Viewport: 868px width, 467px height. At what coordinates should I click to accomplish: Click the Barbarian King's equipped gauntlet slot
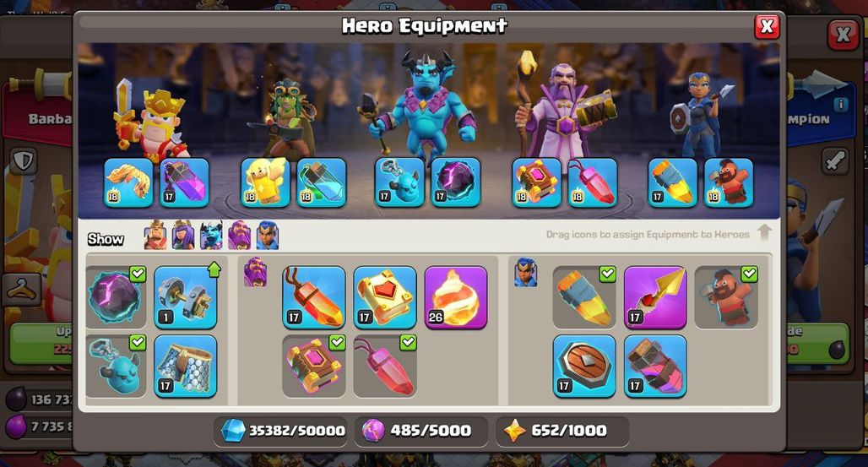click(128, 182)
